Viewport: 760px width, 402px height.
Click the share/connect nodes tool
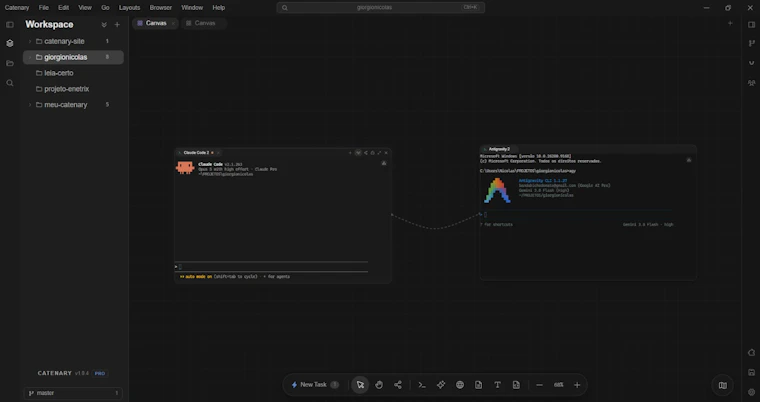(398, 385)
